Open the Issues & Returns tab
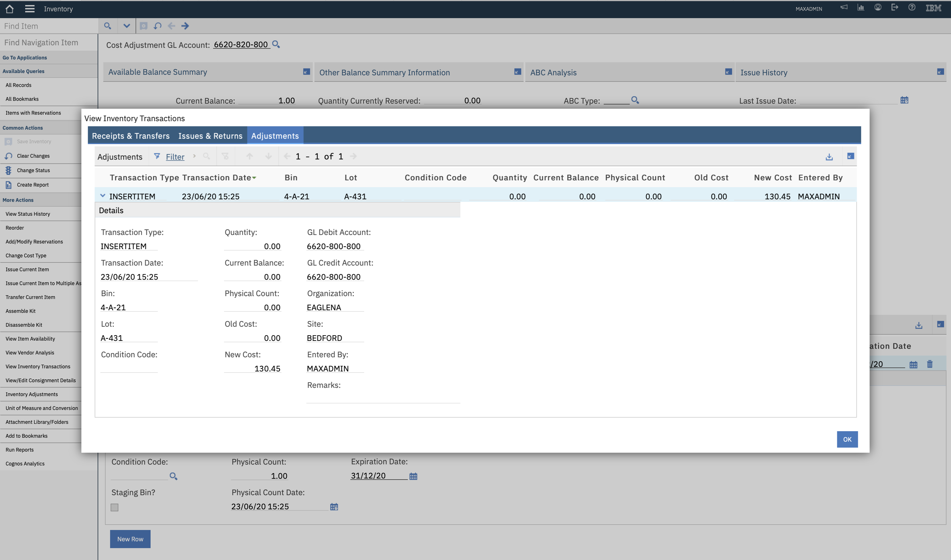 [x=210, y=136]
